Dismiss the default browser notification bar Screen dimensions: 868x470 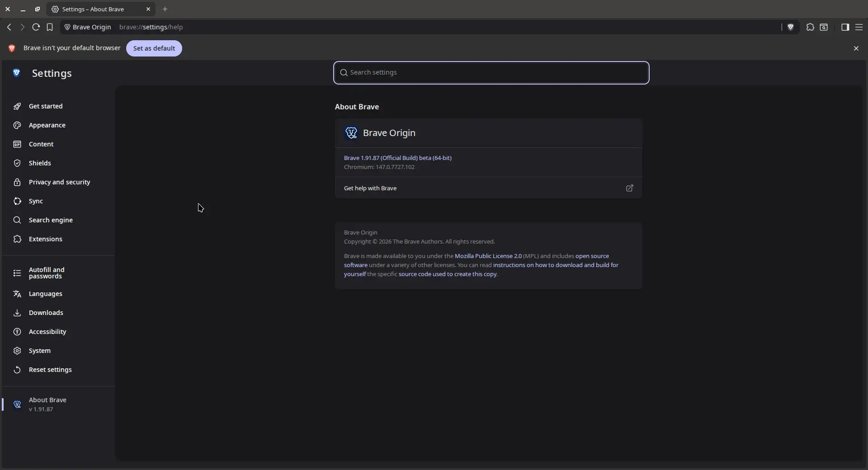point(856,48)
